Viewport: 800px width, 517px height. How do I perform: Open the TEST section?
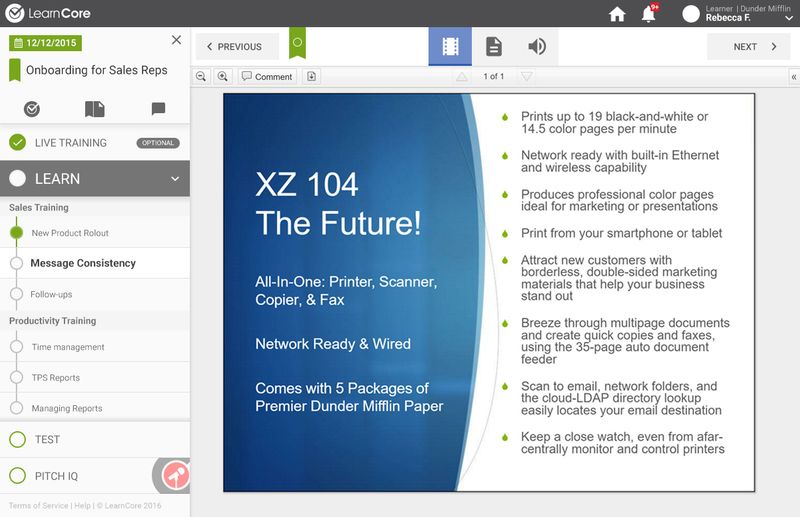[95, 439]
